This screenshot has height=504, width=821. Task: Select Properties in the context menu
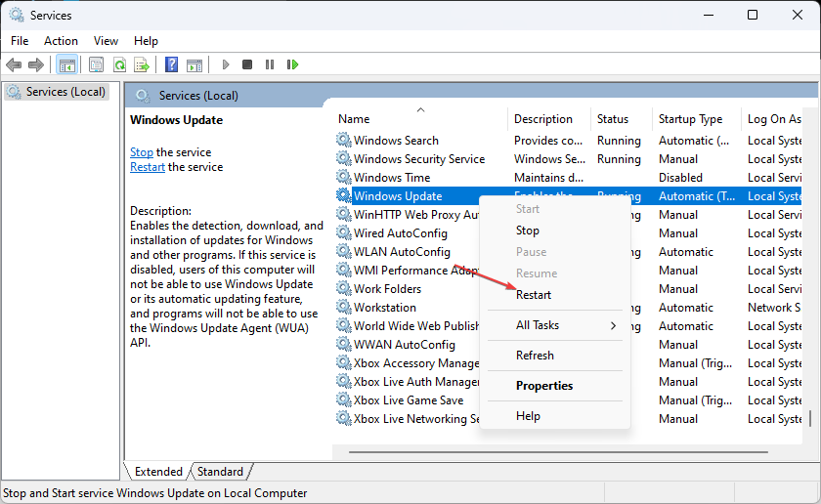544,386
